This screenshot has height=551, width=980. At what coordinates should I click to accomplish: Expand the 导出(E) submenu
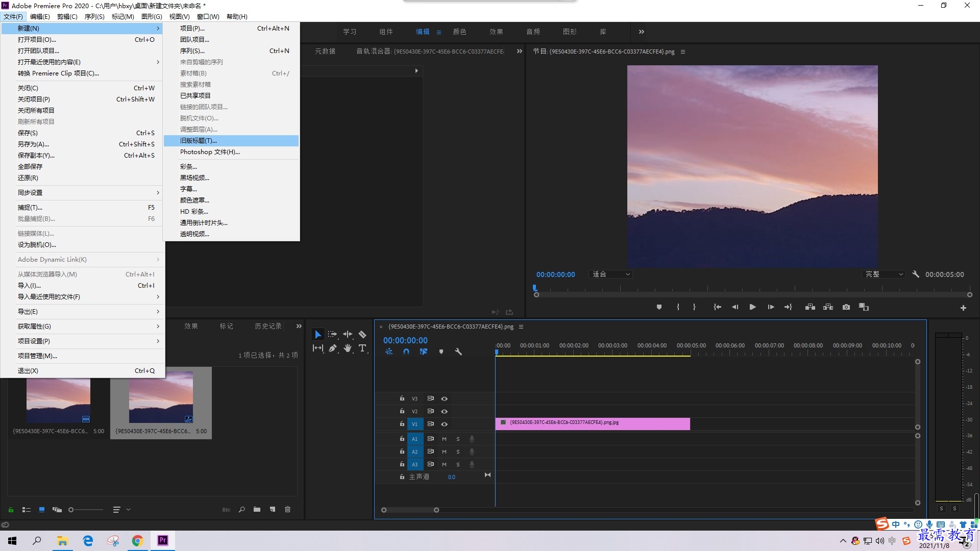[x=83, y=311]
